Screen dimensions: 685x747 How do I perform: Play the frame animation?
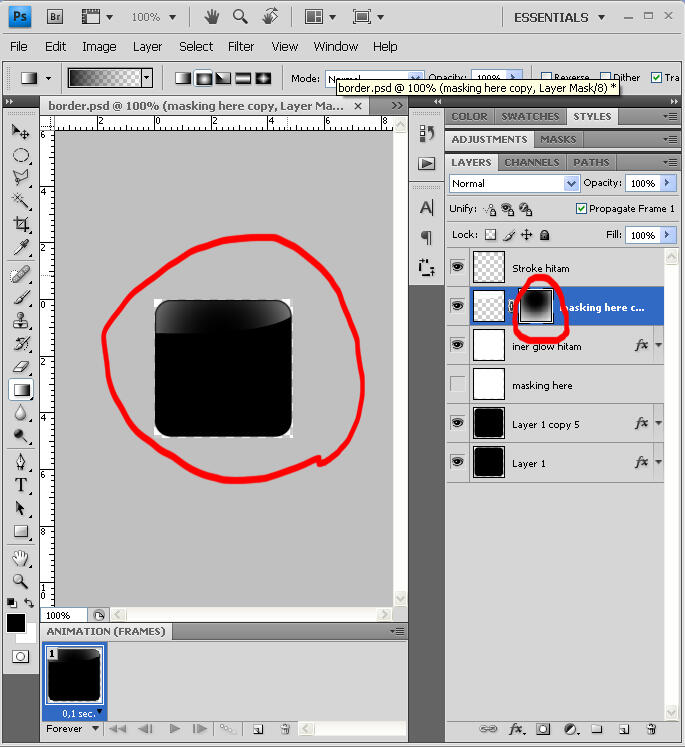point(175,729)
